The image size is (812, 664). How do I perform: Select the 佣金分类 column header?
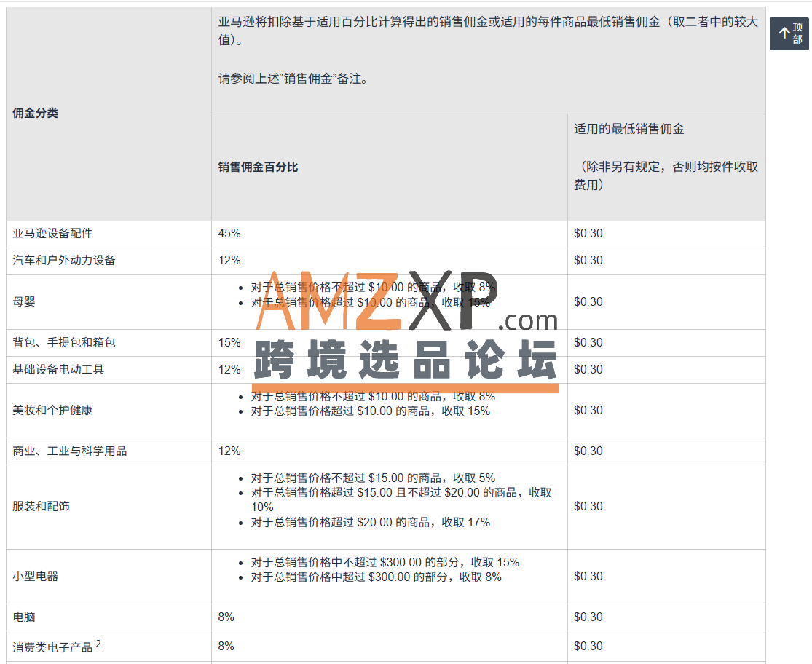[x=36, y=114]
